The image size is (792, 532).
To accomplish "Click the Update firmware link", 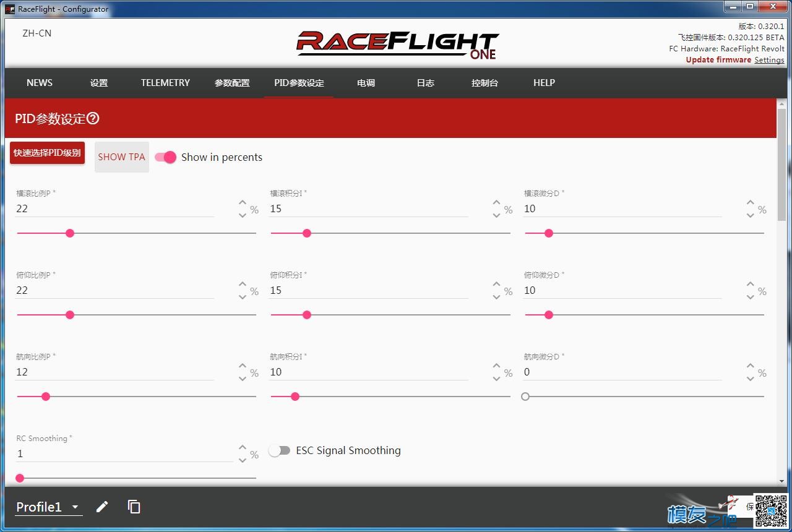I will (718, 60).
